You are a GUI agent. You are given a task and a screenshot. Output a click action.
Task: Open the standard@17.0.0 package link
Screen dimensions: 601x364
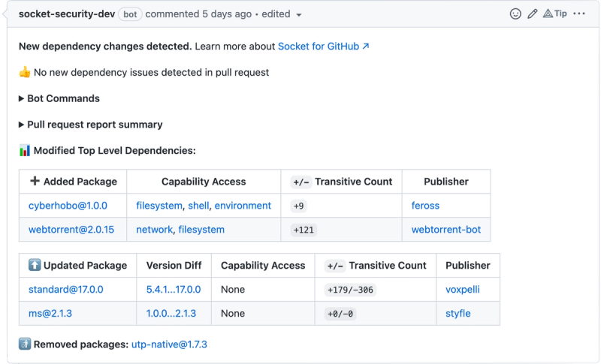(66, 290)
